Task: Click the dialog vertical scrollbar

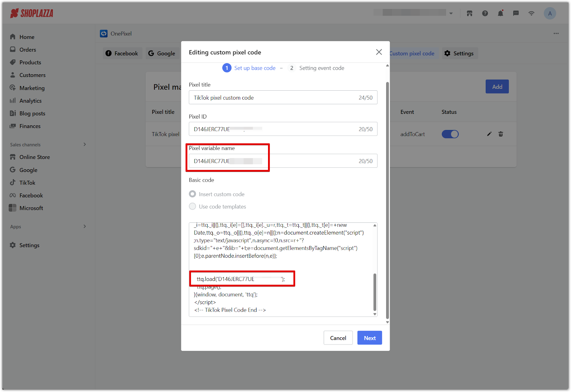Action: click(x=388, y=200)
